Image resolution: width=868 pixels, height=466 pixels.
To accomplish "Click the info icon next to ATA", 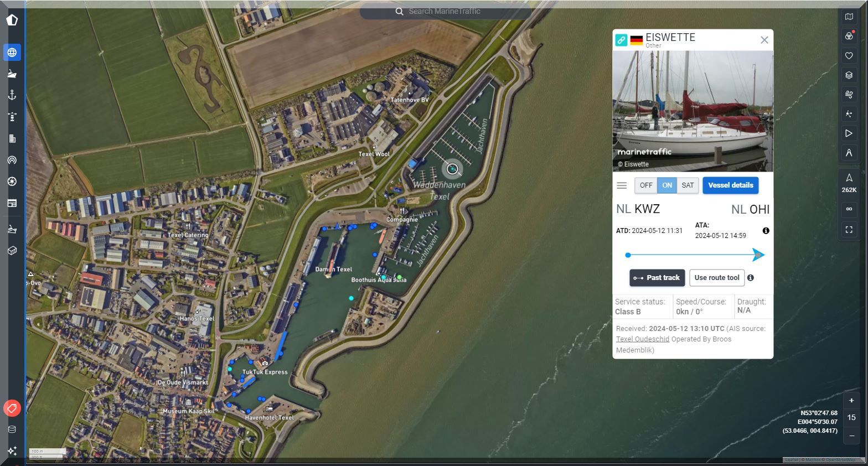I will (766, 231).
